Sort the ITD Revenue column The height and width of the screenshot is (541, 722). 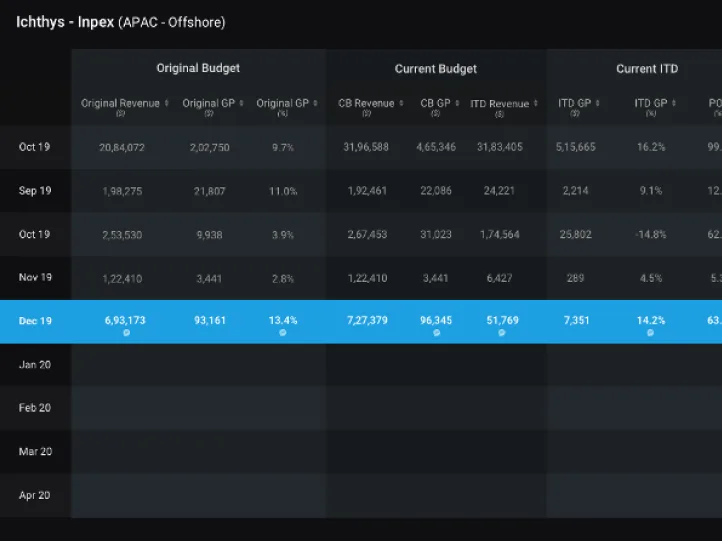[x=536, y=103]
